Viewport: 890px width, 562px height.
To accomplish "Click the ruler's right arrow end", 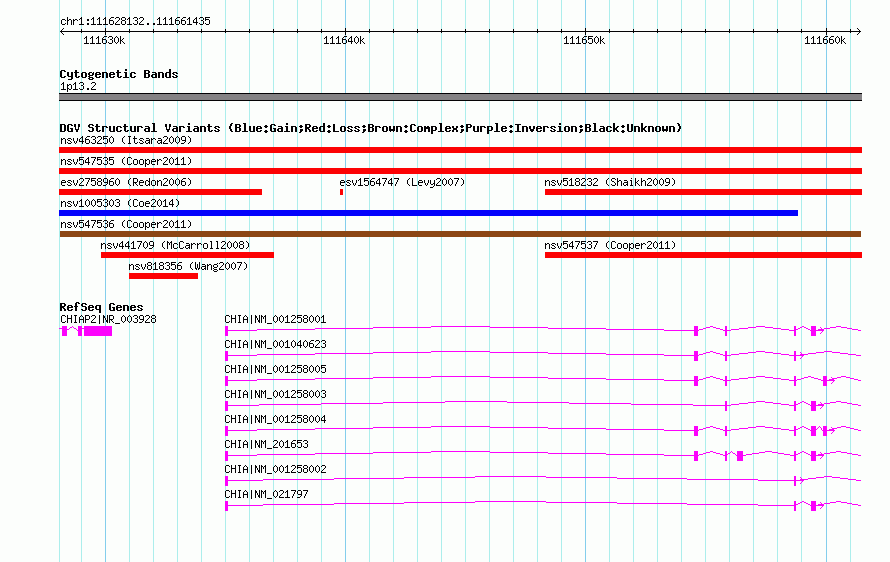I will (x=858, y=31).
